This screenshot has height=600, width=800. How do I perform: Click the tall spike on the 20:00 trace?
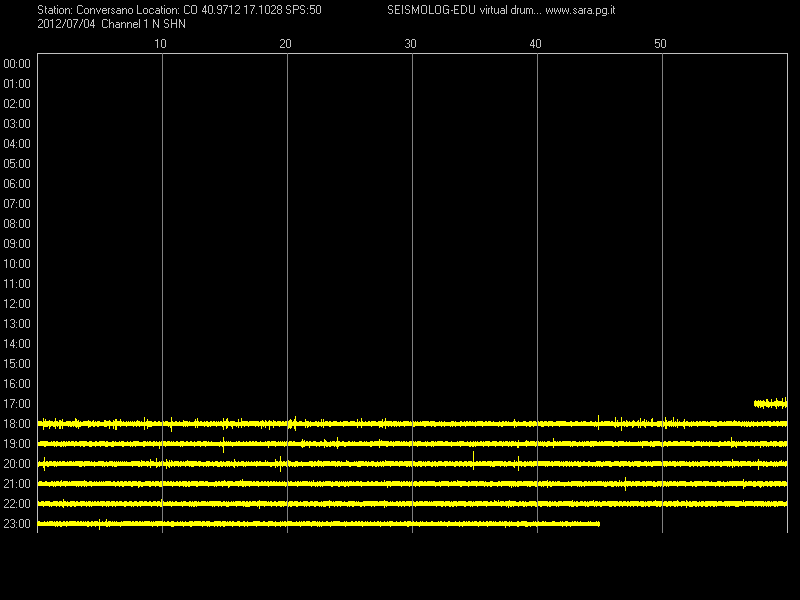pyautogui.click(x=473, y=460)
